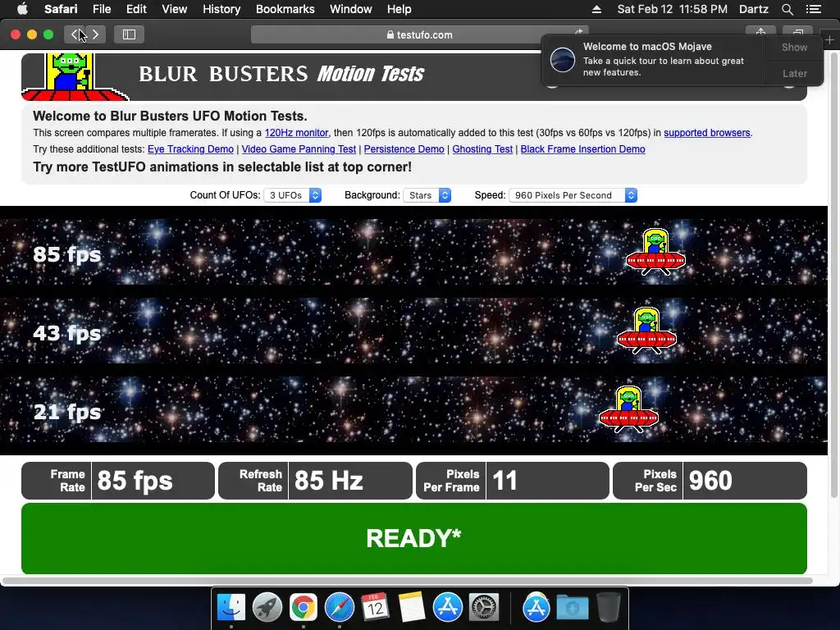Image resolution: width=840 pixels, height=630 pixels.
Task: Open Spotlight search icon
Action: (x=787, y=9)
